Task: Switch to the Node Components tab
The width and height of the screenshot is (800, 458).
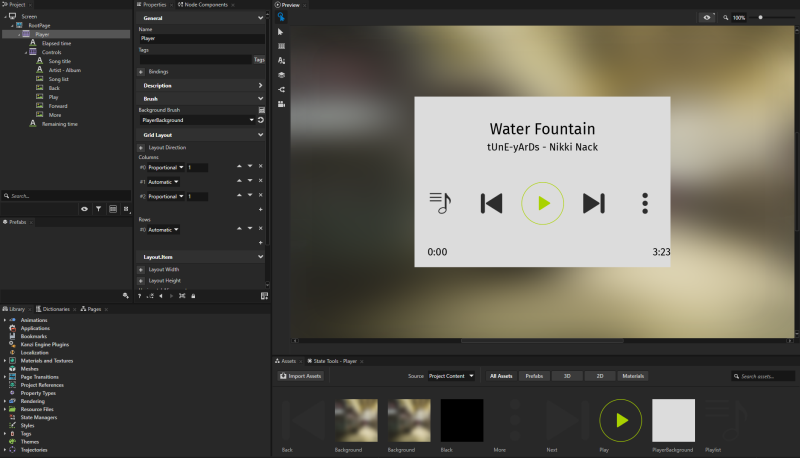Action: (202, 5)
